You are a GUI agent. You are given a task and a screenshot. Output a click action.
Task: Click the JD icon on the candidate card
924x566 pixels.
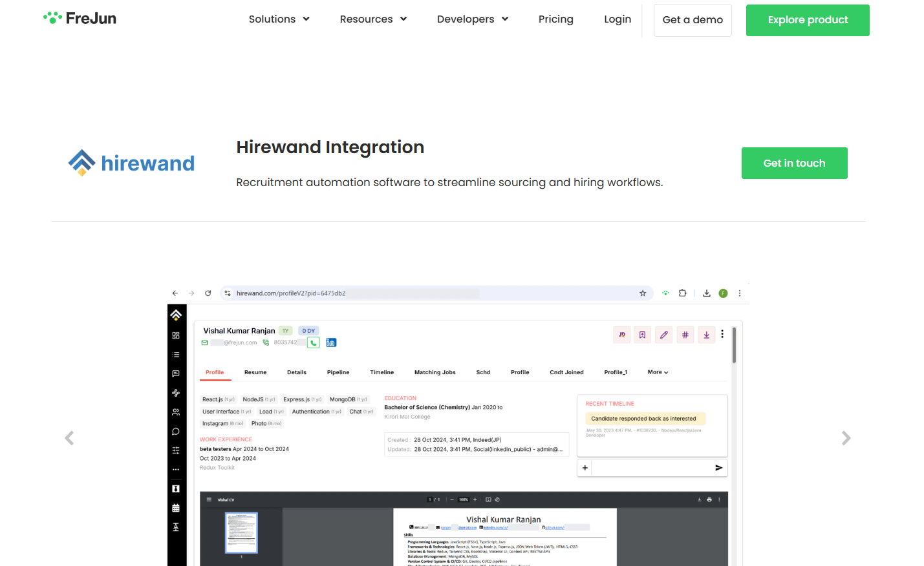pyautogui.click(x=621, y=335)
